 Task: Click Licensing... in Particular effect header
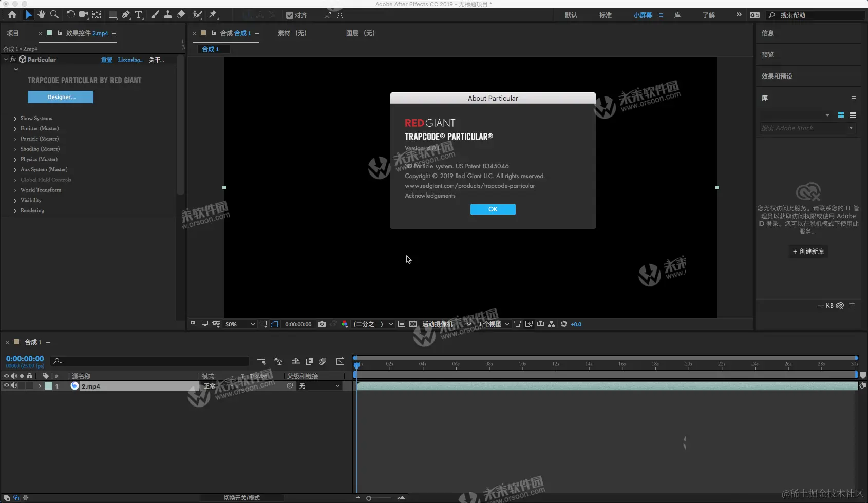click(131, 60)
